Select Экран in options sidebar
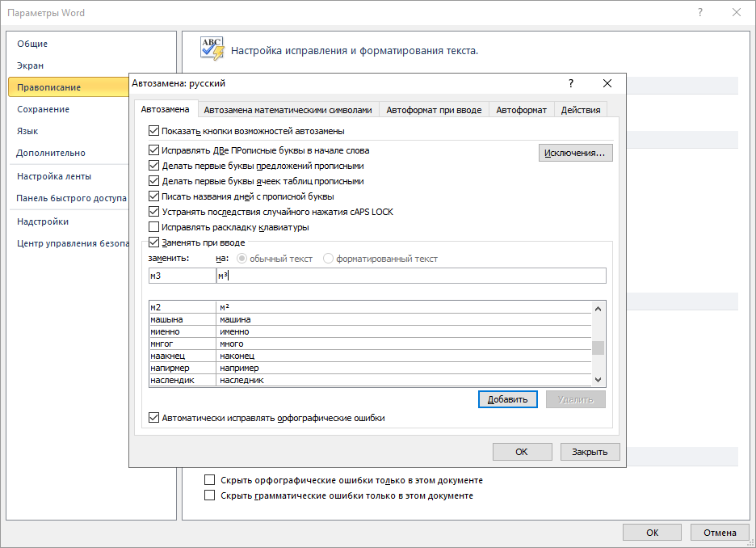756x548 pixels. [31, 65]
